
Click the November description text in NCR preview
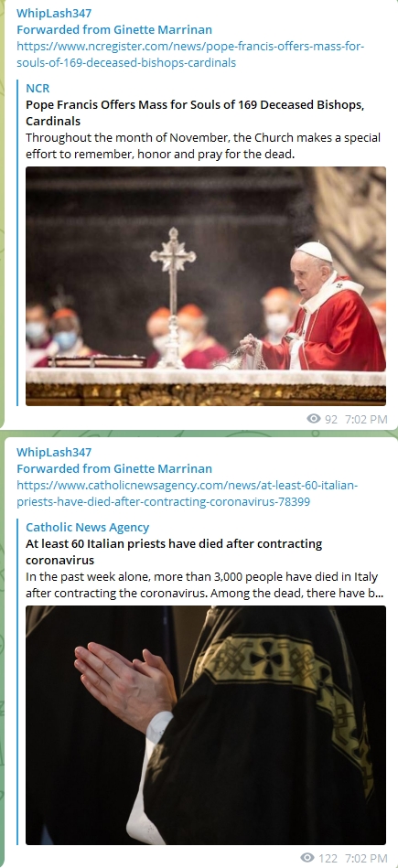click(x=202, y=145)
